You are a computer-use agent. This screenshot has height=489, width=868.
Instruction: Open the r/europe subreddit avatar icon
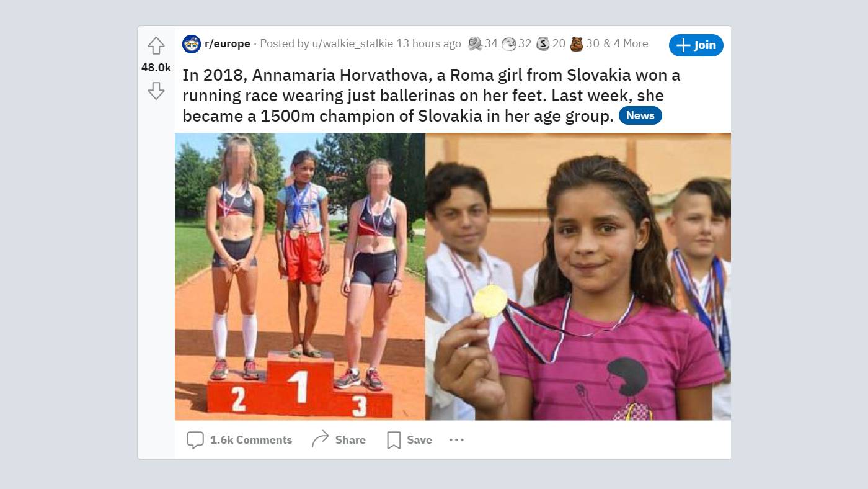point(192,44)
